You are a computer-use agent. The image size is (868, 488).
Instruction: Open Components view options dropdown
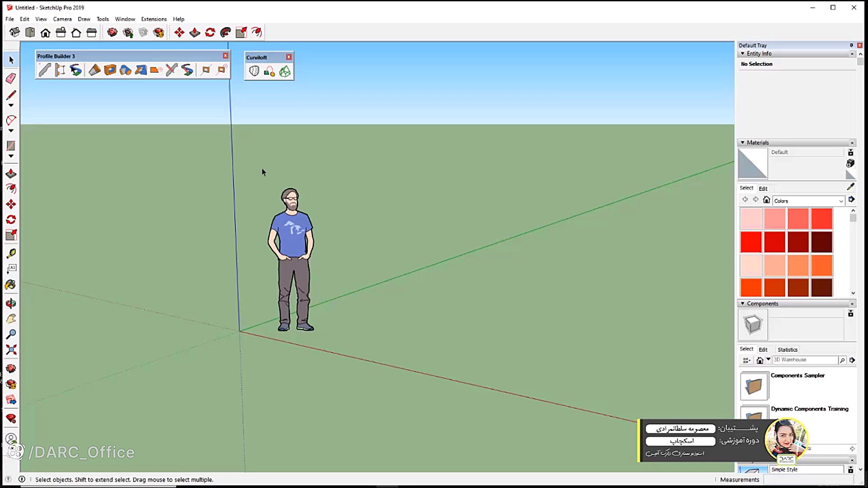746,360
